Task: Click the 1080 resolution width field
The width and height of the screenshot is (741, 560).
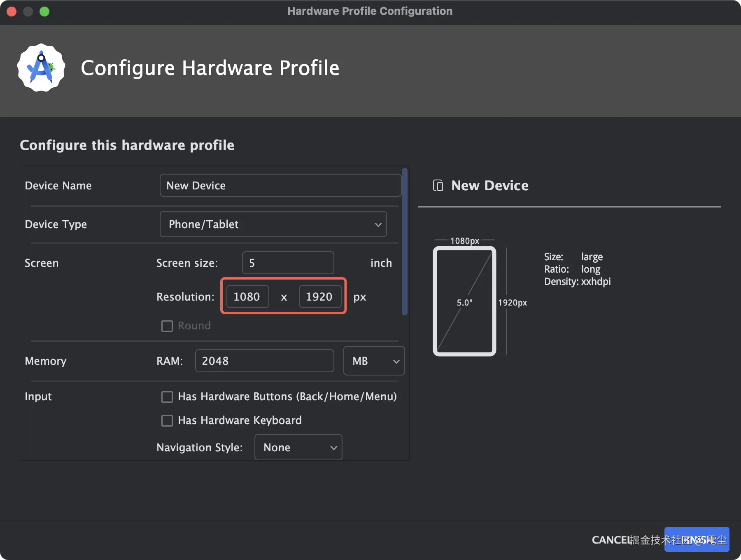Action: click(247, 297)
